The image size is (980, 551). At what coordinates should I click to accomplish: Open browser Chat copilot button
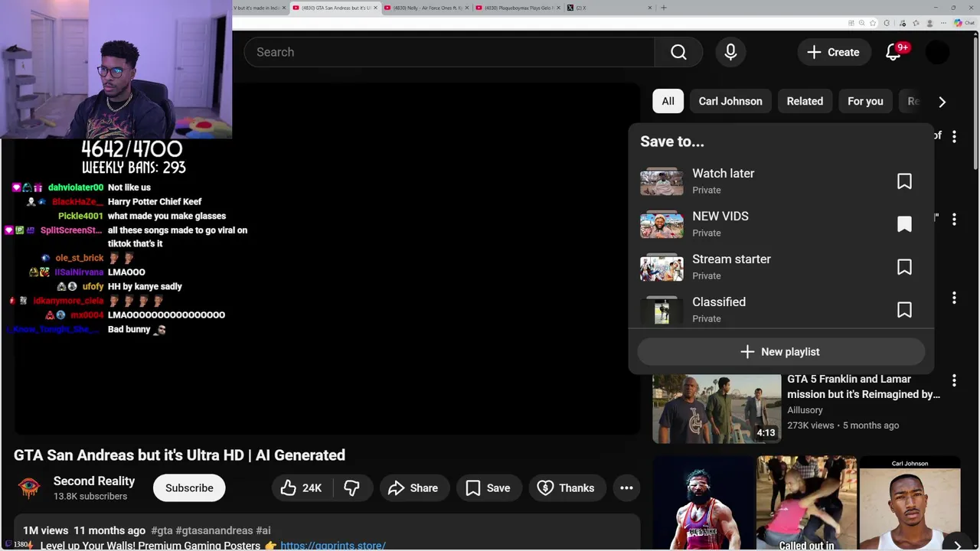point(963,23)
